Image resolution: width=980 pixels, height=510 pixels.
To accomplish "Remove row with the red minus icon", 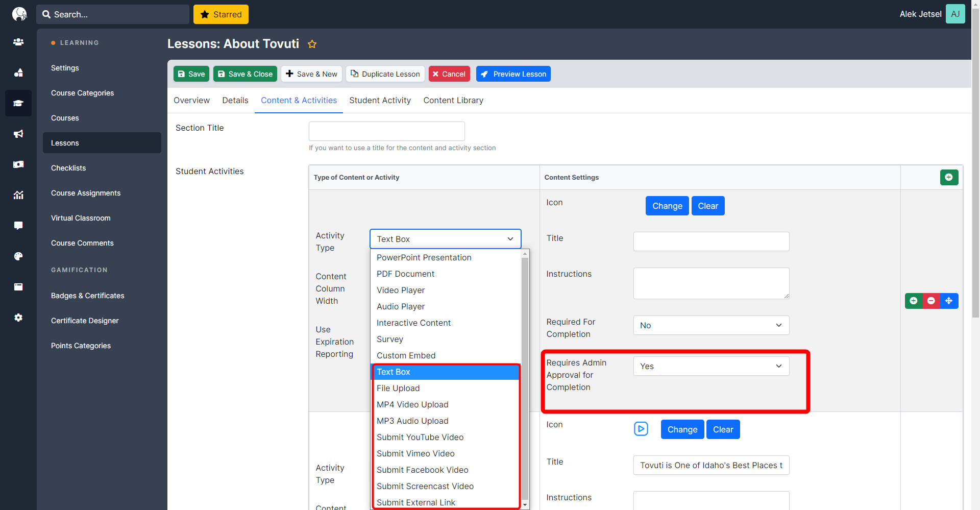I will tap(931, 301).
